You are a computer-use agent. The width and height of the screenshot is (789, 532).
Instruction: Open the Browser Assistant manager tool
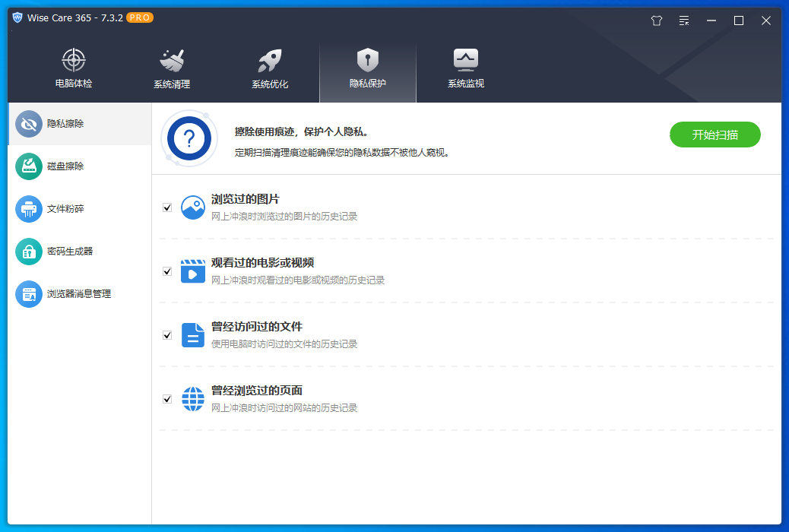coord(68,293)
